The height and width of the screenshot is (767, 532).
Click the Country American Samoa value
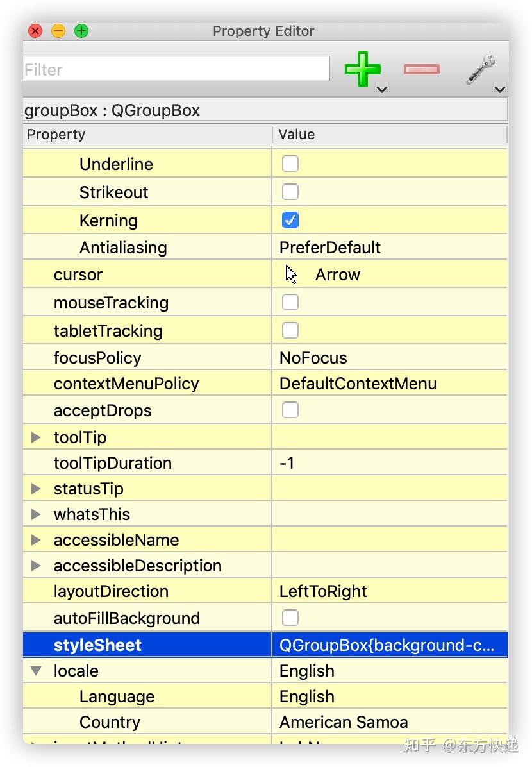[x=344, y=722]
